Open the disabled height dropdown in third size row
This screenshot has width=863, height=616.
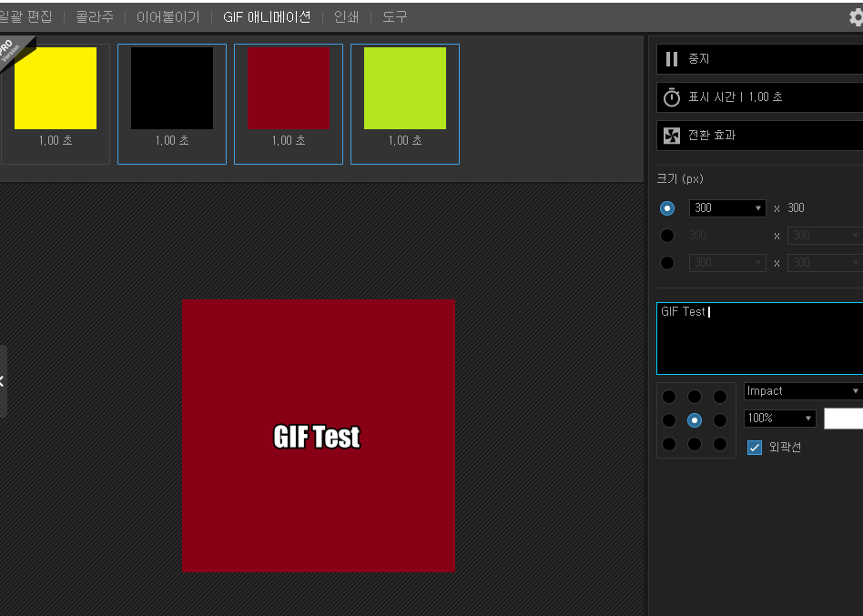pyautogui.click(x=826, y=263)
